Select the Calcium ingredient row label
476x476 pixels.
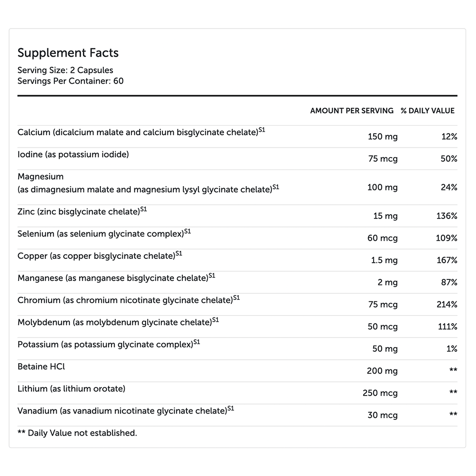pyautogui.click(x=138, y=133)
